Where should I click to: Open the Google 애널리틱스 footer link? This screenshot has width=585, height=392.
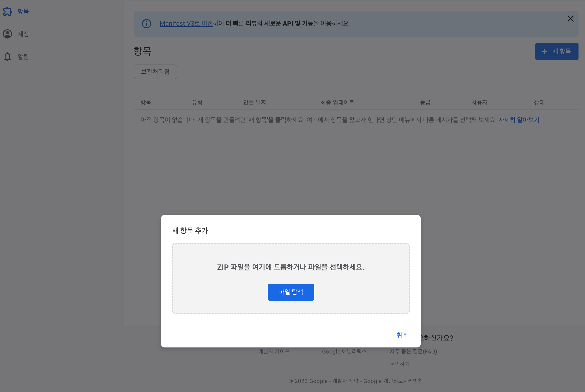coord(344,351)
